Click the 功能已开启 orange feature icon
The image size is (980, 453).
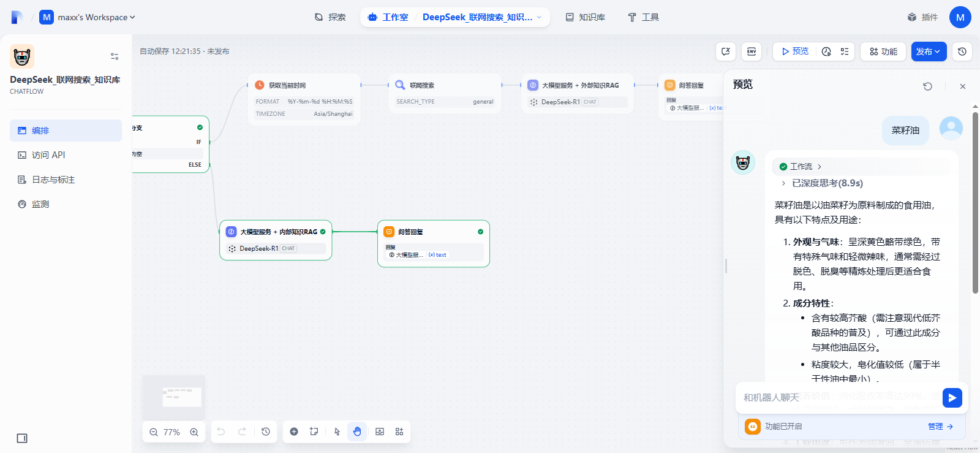[753, 426]
